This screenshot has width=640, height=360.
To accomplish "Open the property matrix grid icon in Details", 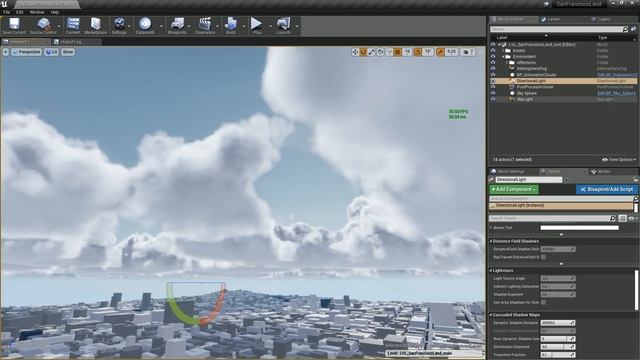I will point(622,219).
